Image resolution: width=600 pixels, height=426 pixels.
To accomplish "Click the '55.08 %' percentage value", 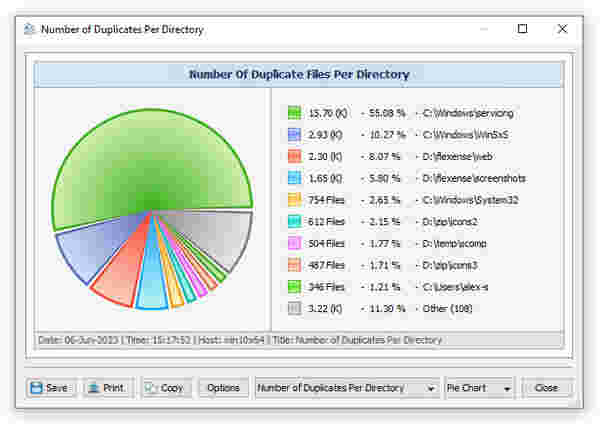I will pyautogui.click(x=387, y=113).
